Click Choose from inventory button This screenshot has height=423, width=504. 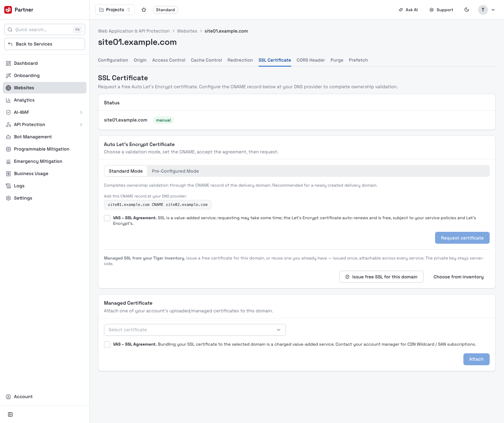coord(458,277)
